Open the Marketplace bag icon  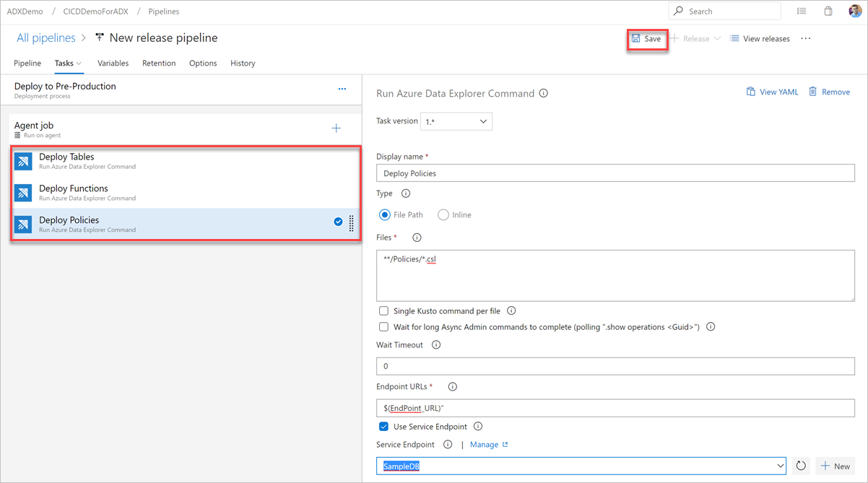tap(828, 11)
